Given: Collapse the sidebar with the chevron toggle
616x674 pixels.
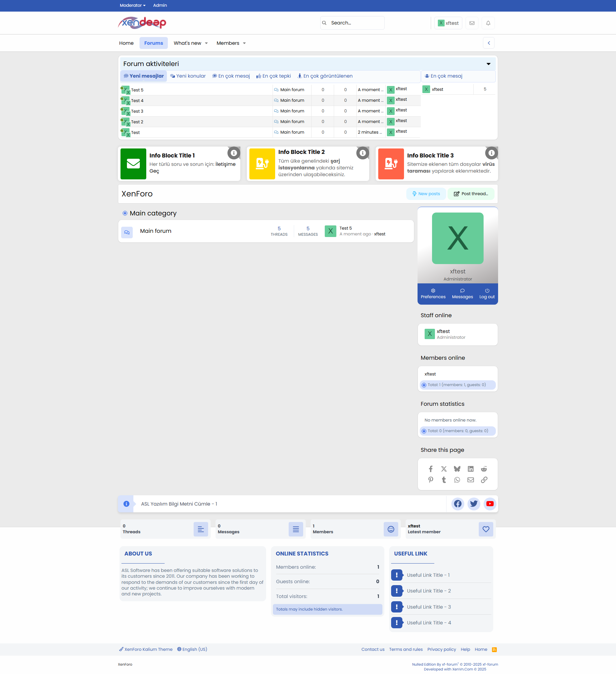Looking at the screenshot, I should coord(488,43).
